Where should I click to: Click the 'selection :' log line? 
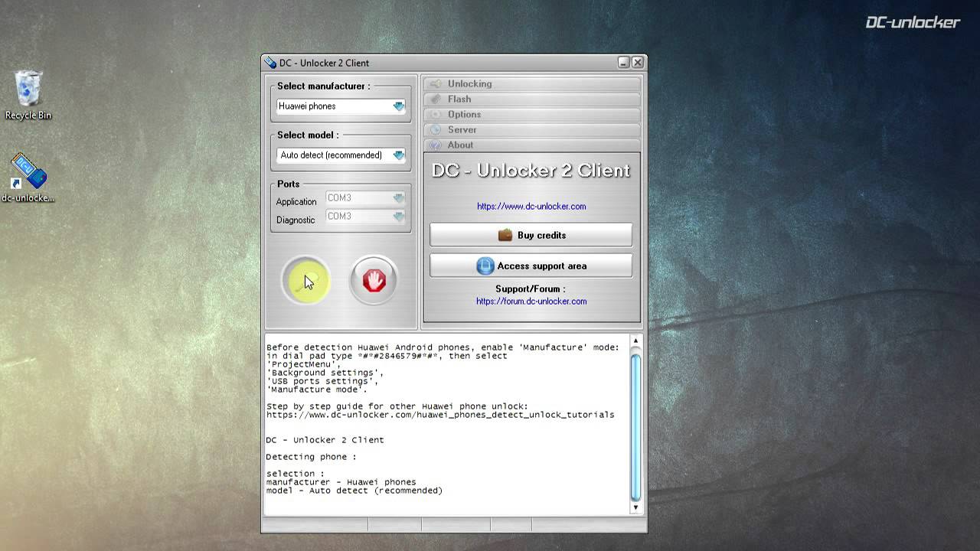point(296,474)
